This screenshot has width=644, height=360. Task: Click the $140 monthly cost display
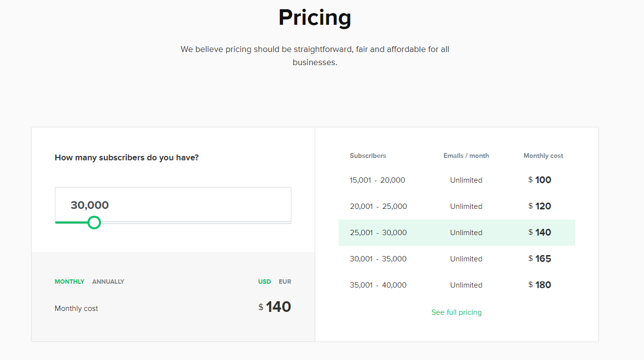pos(275,307)
